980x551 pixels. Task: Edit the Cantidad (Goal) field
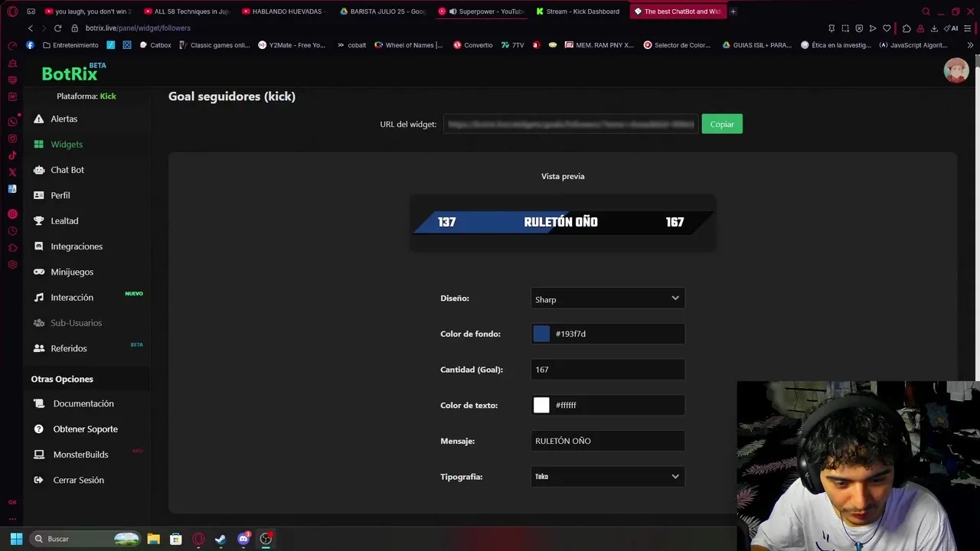tap(608, 370)
